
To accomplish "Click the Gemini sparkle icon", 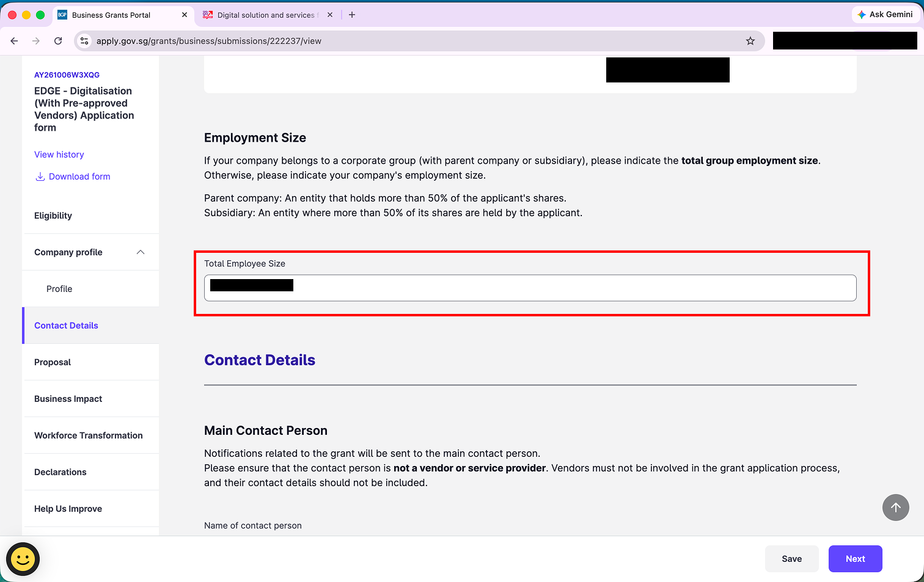I will [862, 15].
